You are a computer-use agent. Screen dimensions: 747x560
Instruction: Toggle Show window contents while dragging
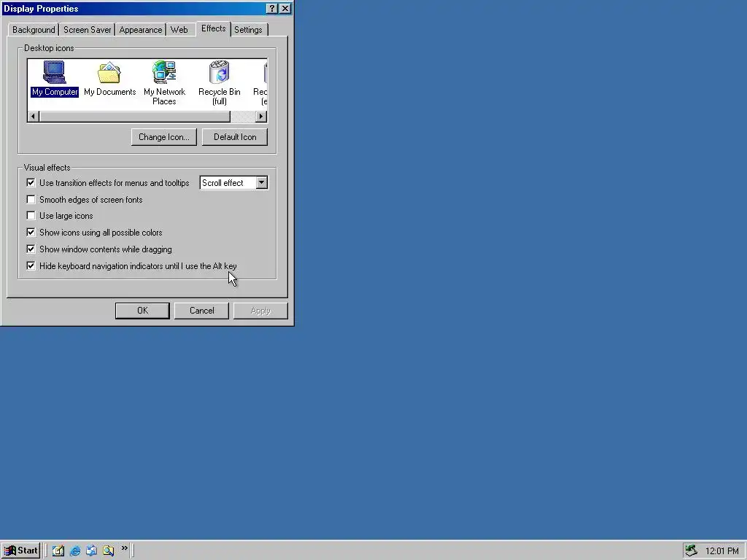pos(31,249)
